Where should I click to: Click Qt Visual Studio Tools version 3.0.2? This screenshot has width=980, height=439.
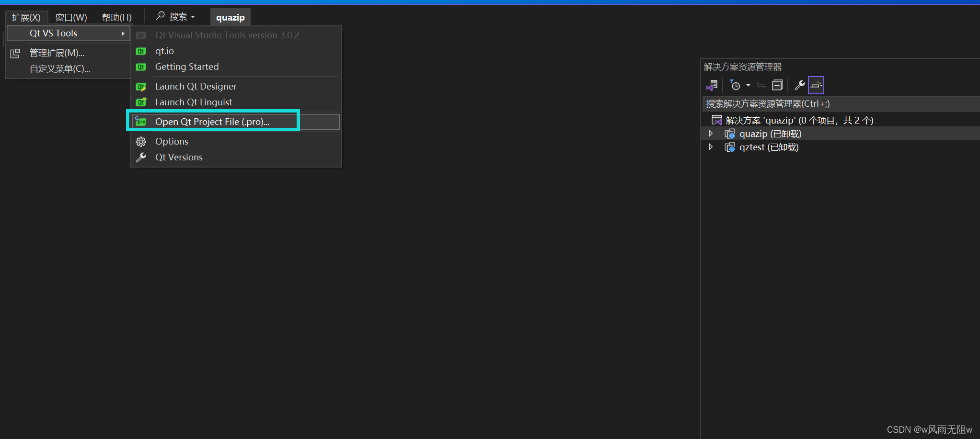[227, 35]
